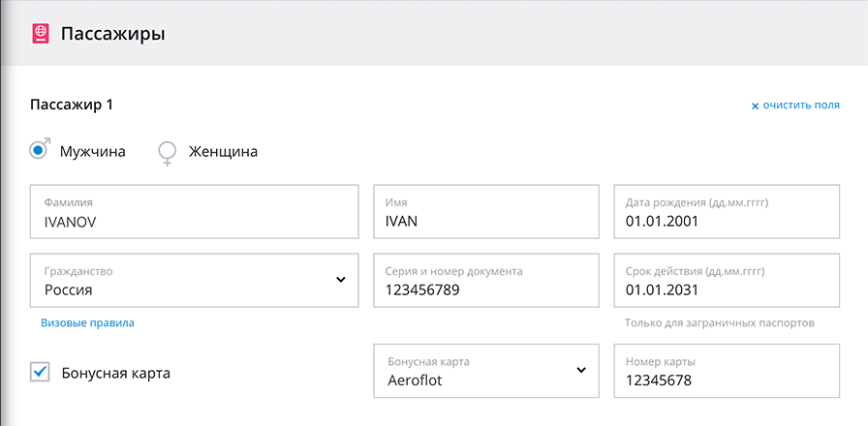Click the Фамилия field containing IVANOV
Screen dimensions: 868x426
(x=194, y=212)
